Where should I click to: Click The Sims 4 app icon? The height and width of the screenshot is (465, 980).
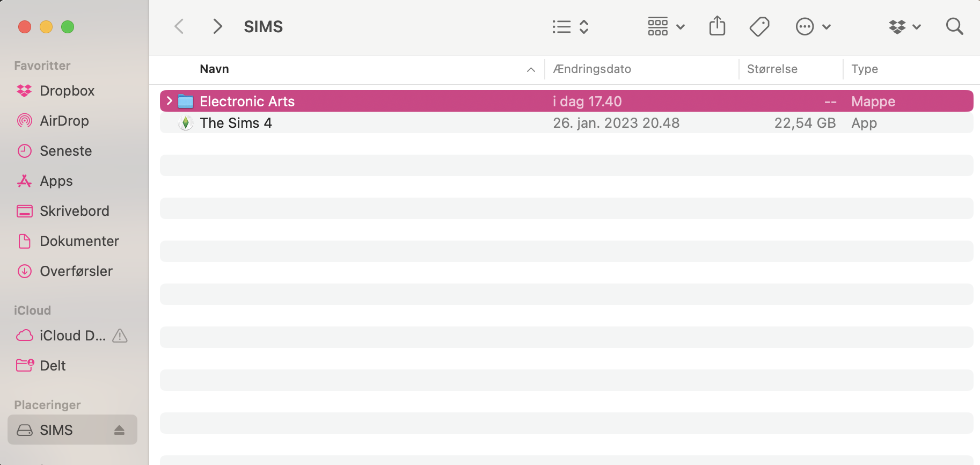coord(186,123)
